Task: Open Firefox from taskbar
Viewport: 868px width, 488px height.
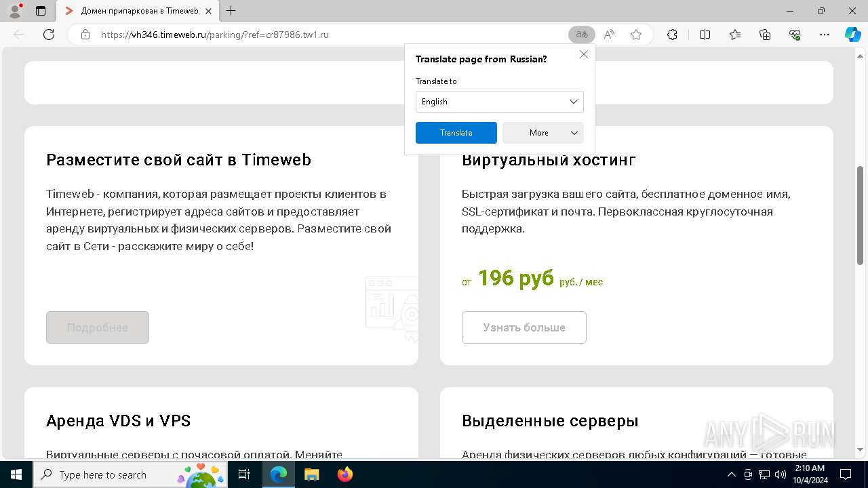Action: coord(345,474)
